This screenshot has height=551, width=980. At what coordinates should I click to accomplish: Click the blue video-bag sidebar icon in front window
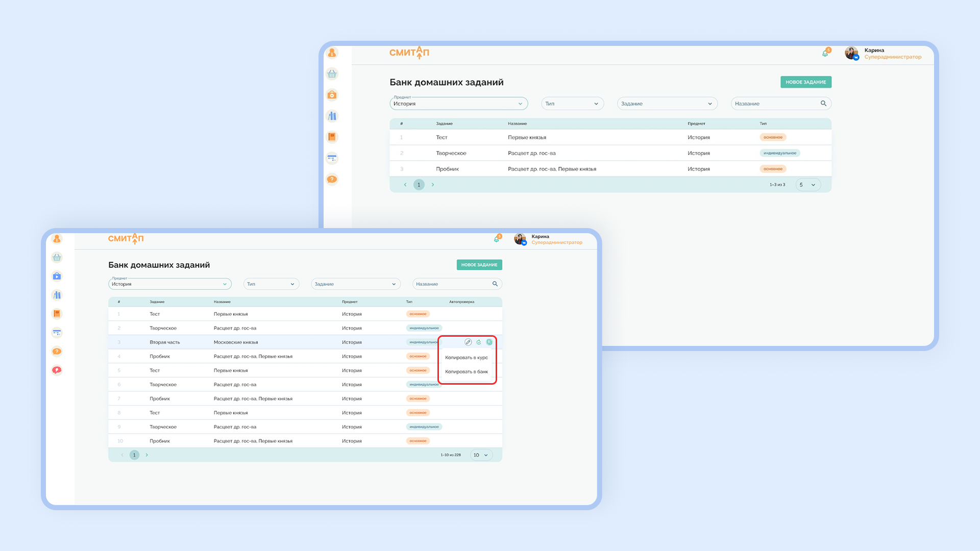click(57, 277)
